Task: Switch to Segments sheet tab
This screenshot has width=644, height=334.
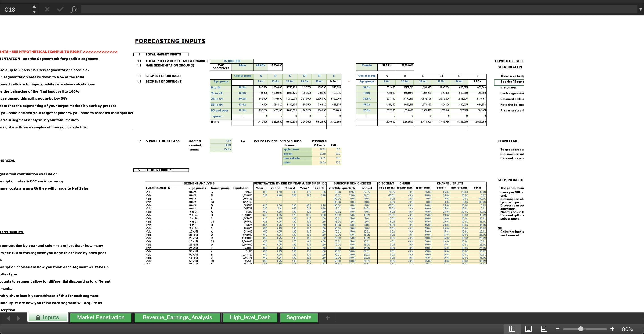Action: [299, 317]
